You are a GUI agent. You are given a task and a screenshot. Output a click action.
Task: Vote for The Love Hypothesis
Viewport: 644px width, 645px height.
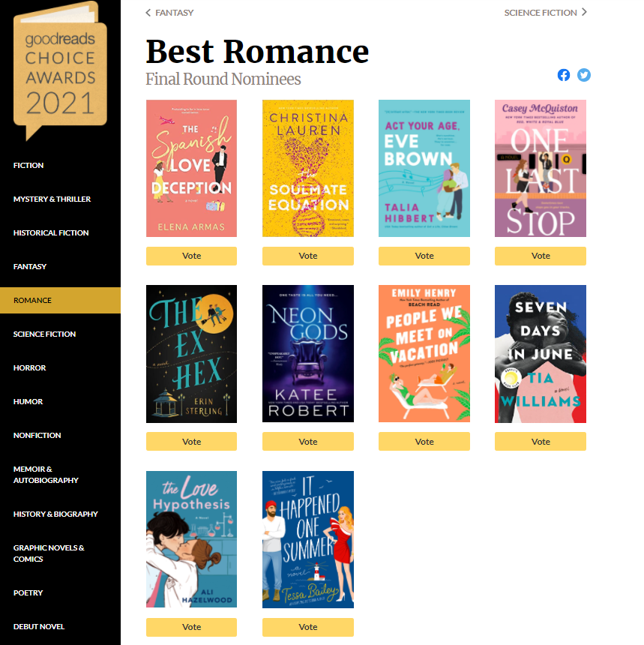[192, 627]
